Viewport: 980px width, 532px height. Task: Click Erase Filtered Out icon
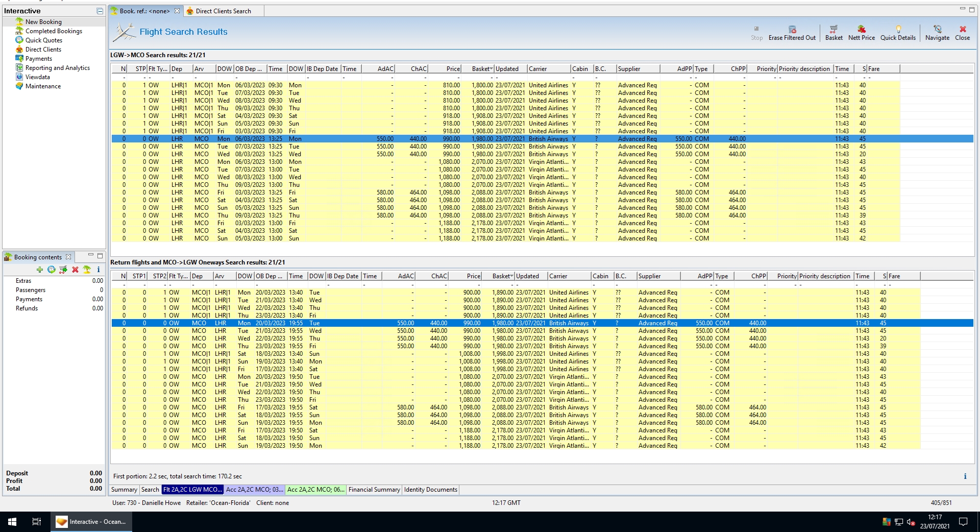point(792,30)
